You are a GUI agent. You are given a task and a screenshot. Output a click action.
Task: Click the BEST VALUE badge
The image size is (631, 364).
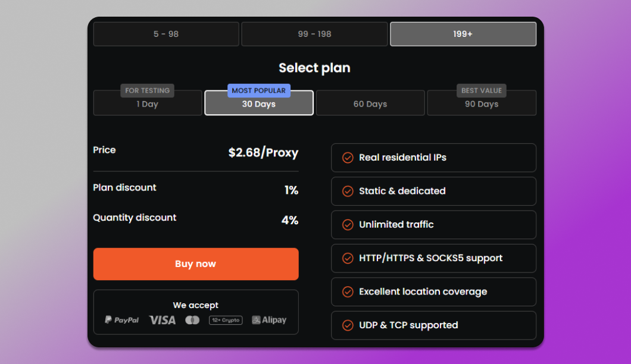482,90
